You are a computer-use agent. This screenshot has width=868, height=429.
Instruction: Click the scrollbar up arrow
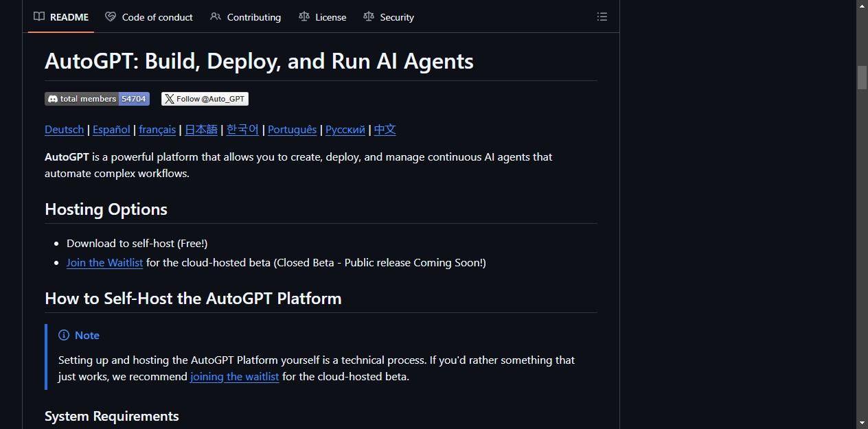[863, 5]
